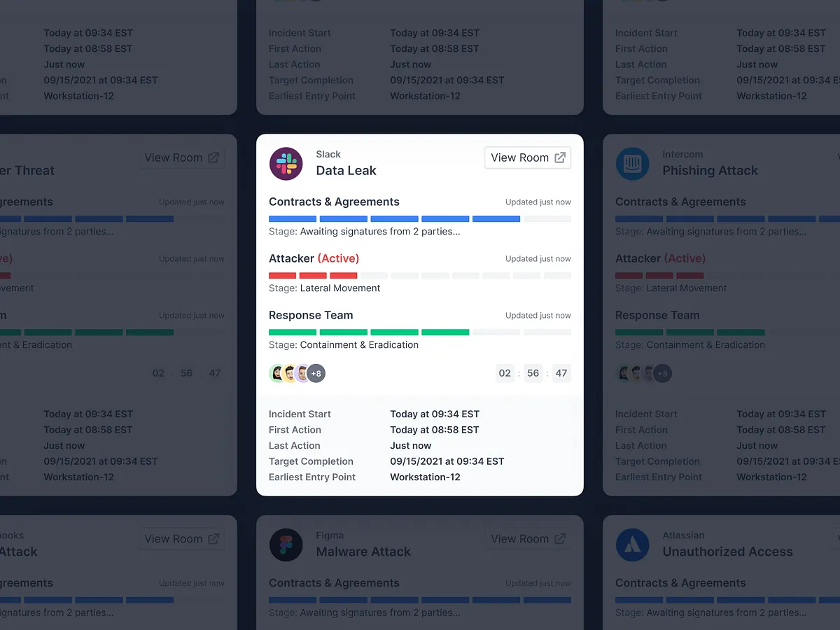Click the +8 more team members badge
Screen dimensions: 840x630
point(316,373)
